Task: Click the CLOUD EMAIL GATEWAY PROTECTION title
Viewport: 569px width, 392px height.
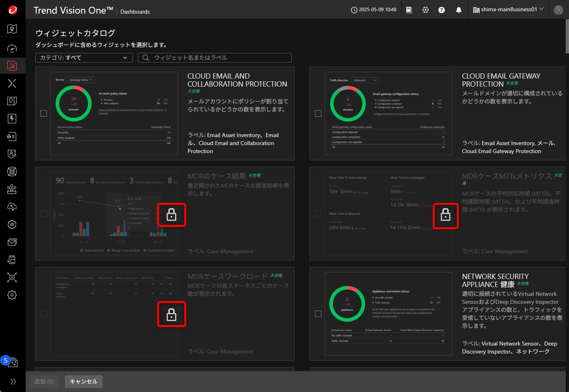Action: pyautogui.click(x=501, y=80)
